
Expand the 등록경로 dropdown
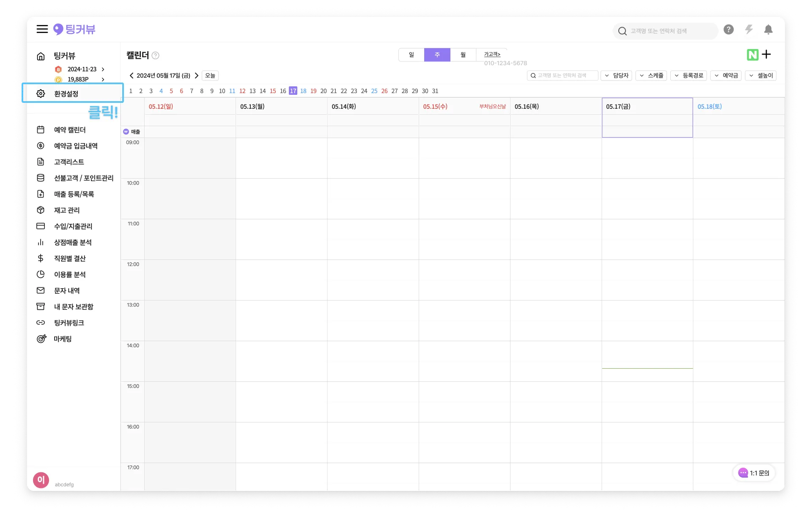tap(689, 75)
